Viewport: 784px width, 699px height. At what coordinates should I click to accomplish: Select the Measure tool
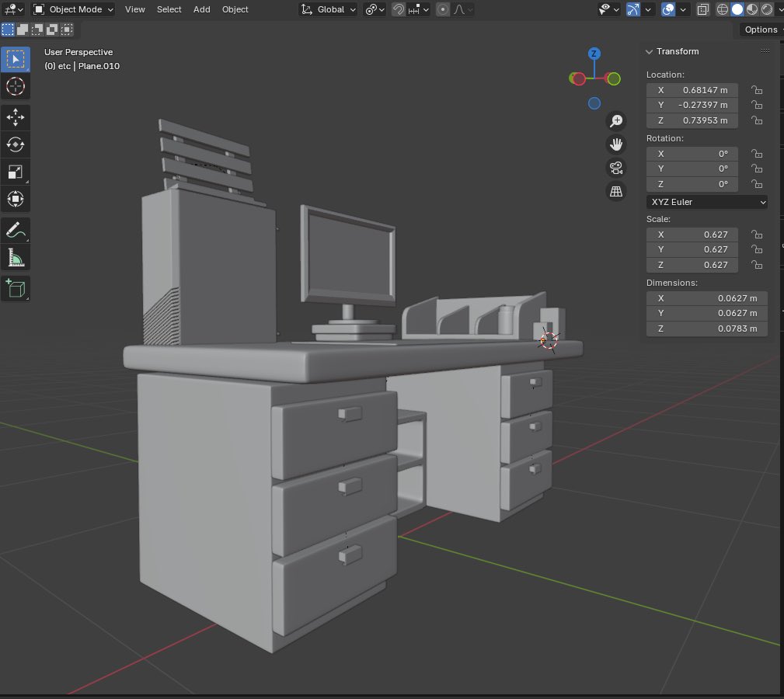16,257
